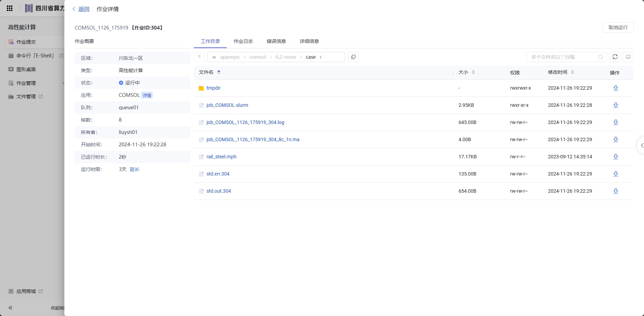Image resolution: width=644 pixels, height=316 pixels.
Task: Click the 返回 back link
Action: point(81,9)
